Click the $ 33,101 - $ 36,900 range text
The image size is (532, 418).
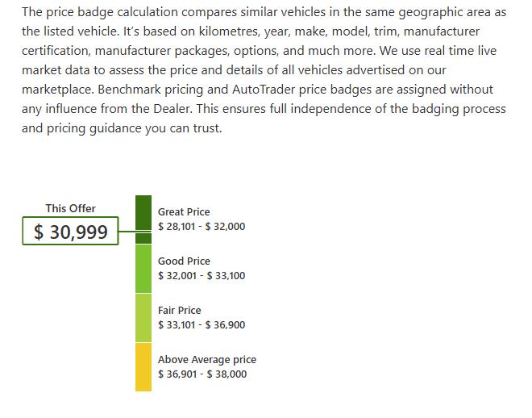[x=202, y=325]
